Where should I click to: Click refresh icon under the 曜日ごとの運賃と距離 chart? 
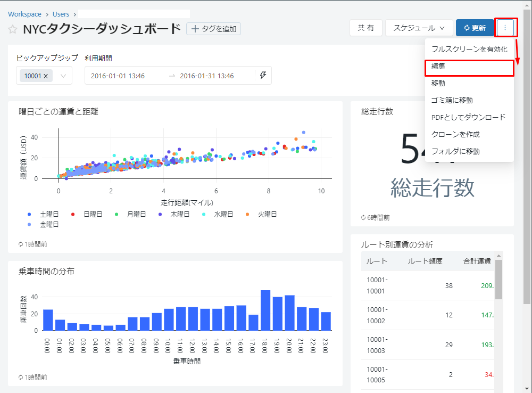click(21, 244)
